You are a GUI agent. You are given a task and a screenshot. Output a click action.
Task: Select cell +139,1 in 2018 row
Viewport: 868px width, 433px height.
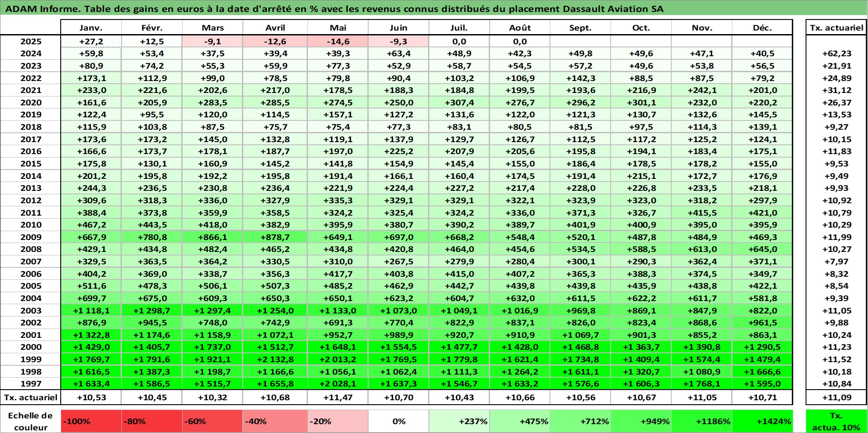763,127
